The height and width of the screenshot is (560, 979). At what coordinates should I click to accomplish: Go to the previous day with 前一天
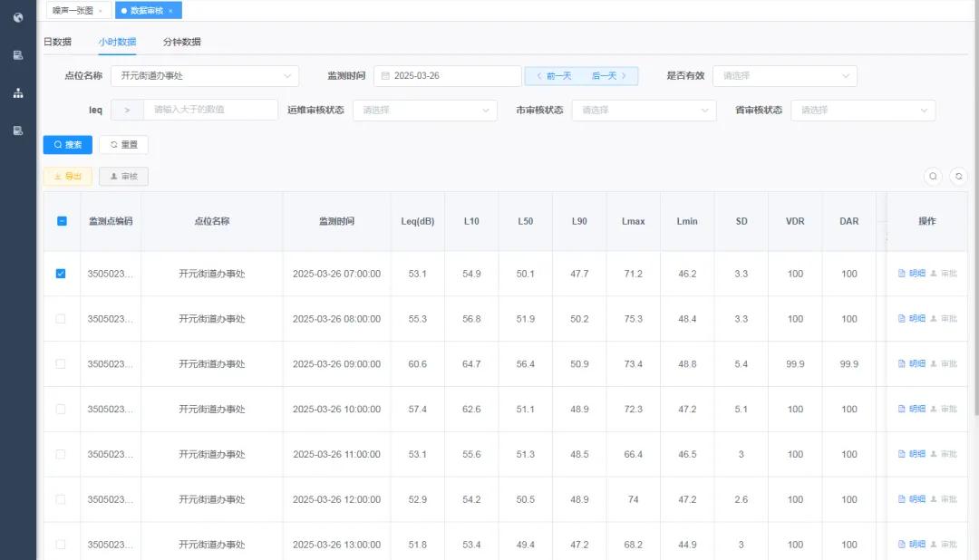(x=554, y=75)
